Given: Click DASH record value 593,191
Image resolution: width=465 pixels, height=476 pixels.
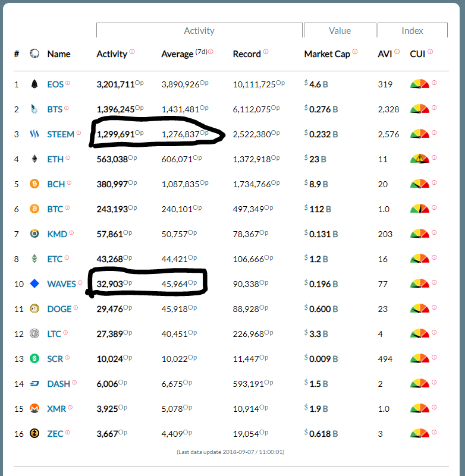Looking at the screenshot, I should tap(253, 384).
